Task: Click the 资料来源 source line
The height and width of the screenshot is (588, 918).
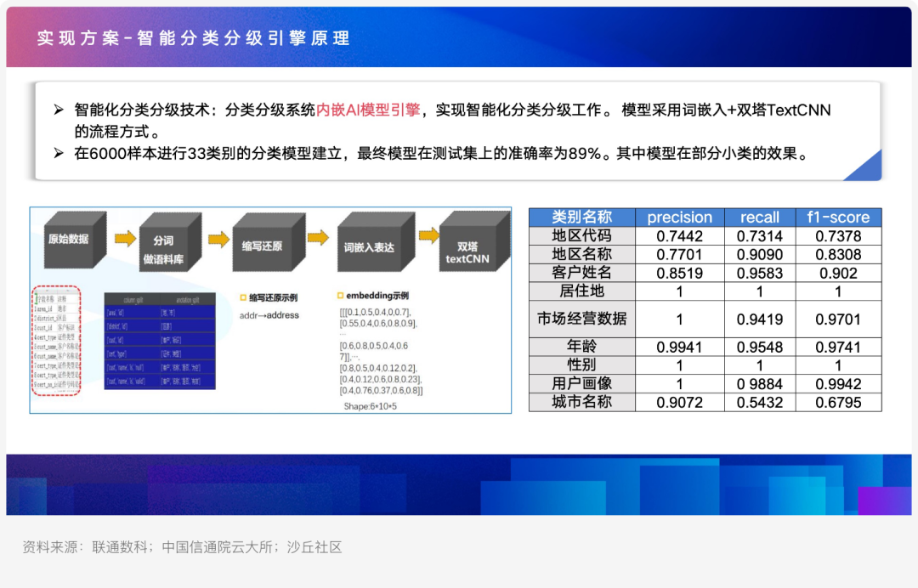Action: coord(182,547)
